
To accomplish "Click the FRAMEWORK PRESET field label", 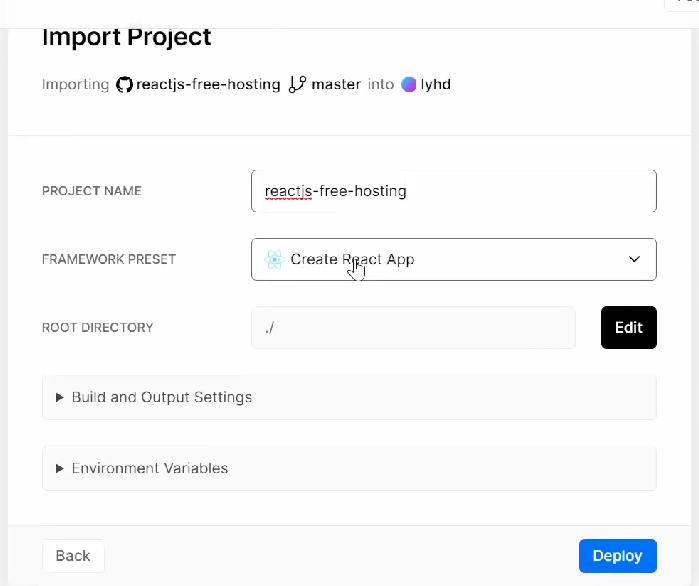I will pos(109,259).
